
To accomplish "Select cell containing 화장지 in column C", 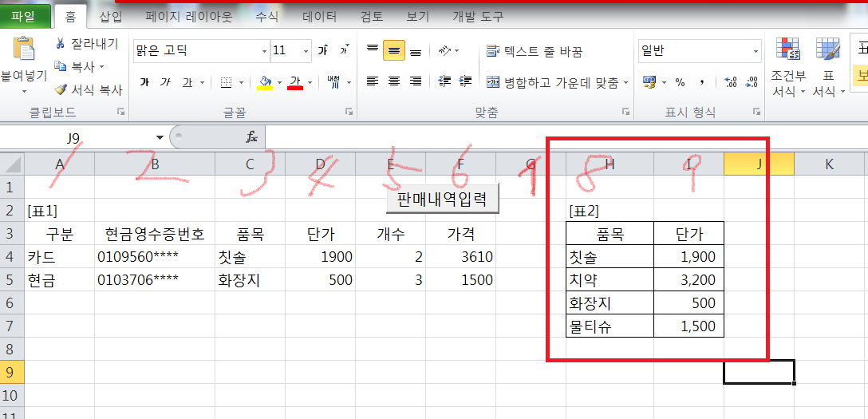I will point(250,280).
